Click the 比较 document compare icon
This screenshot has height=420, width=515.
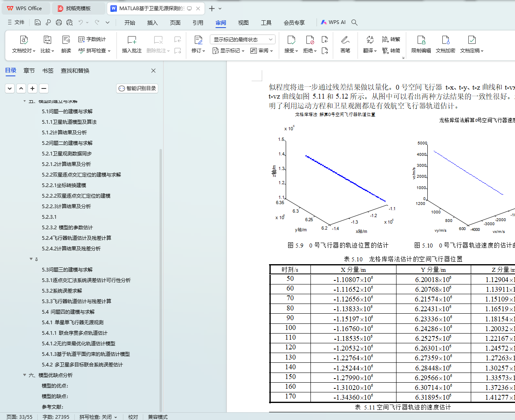pos(47,40)
